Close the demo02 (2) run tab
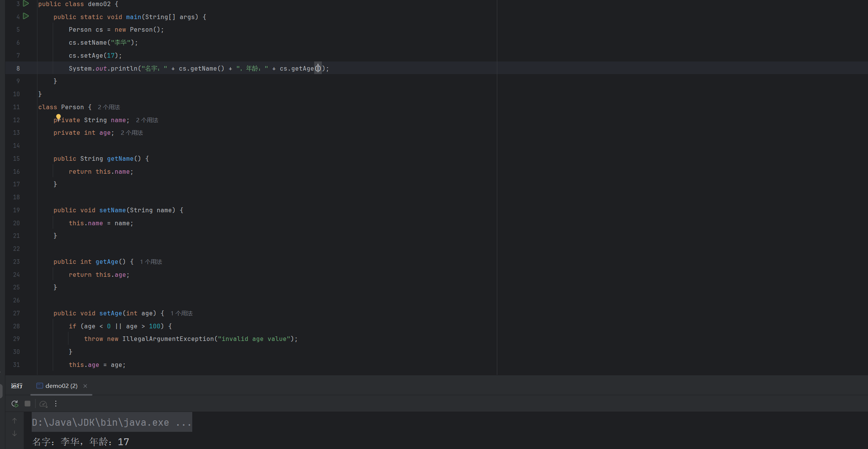 (x=85, y=386)
